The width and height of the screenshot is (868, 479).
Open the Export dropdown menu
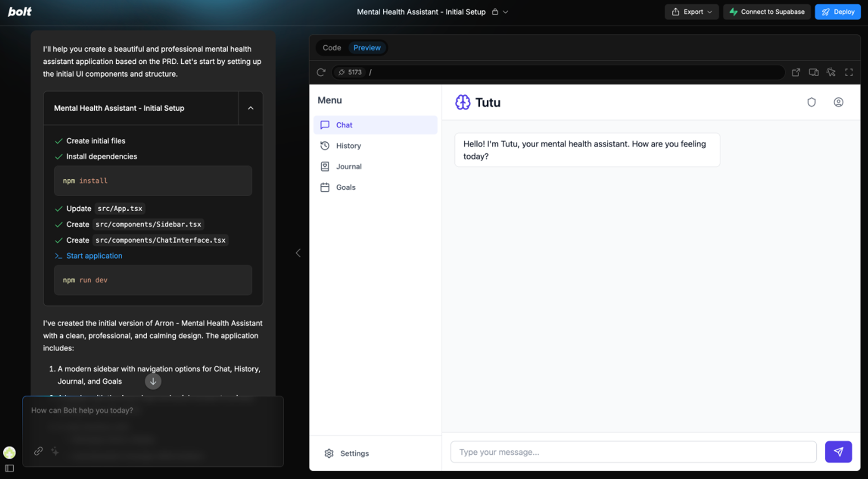point(691,12)
